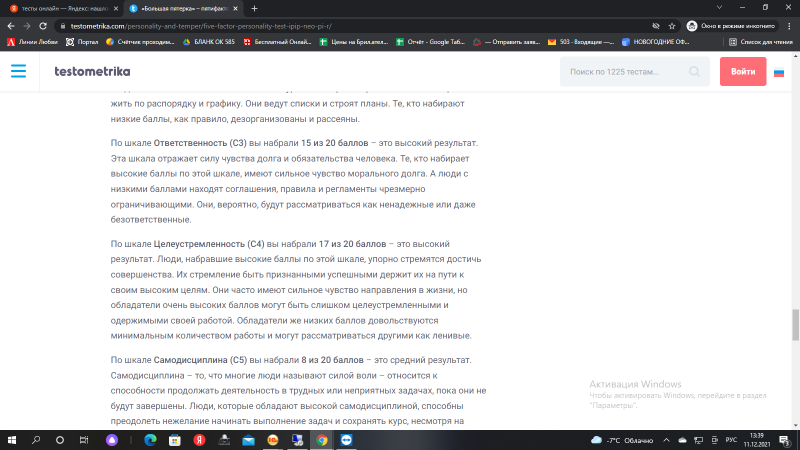The height and width of the screenshot is (450, 800).
Task: Reload the page with the browser refresh icon
Action: (x=46, y=25)
